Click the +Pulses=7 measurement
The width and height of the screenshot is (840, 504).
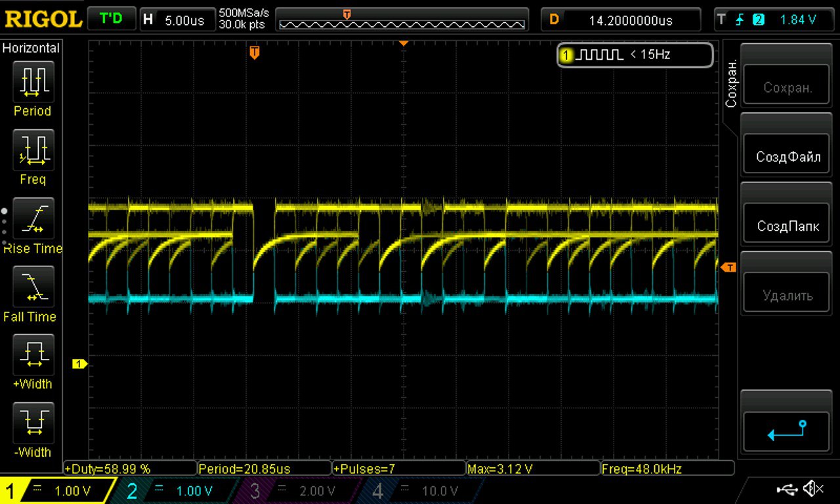398,469
